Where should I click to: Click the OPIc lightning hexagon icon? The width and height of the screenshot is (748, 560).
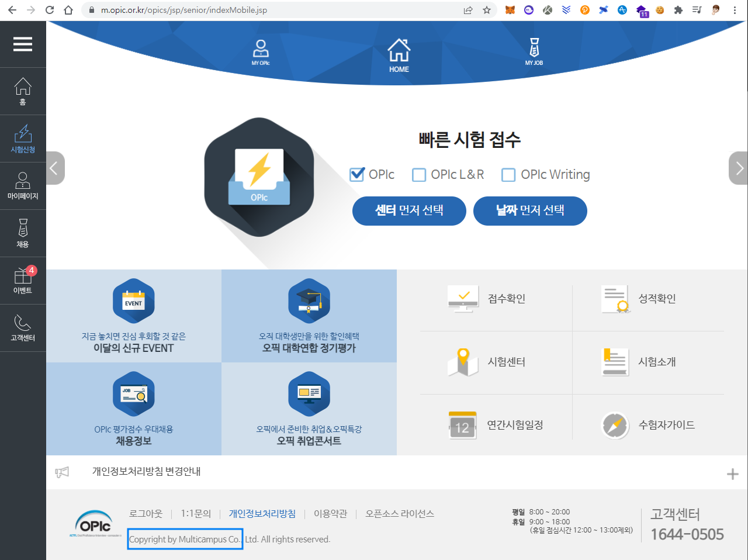tap(259, 177)
